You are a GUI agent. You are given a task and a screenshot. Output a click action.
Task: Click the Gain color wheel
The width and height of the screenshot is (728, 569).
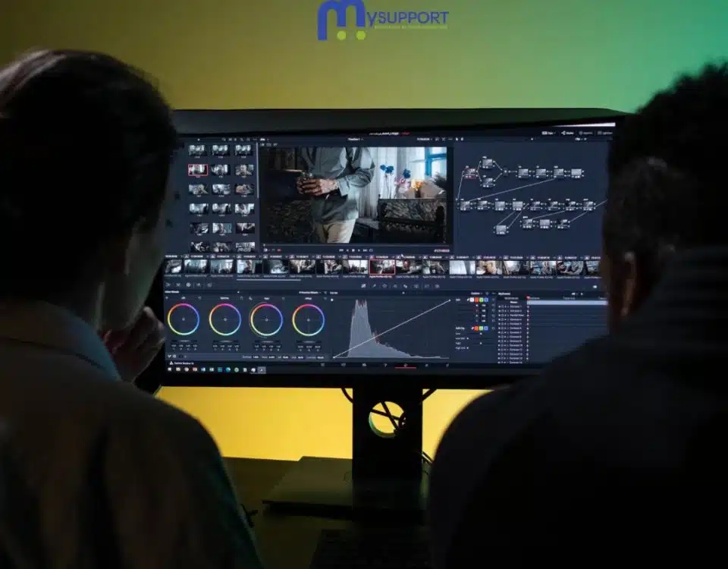point(266,319)
